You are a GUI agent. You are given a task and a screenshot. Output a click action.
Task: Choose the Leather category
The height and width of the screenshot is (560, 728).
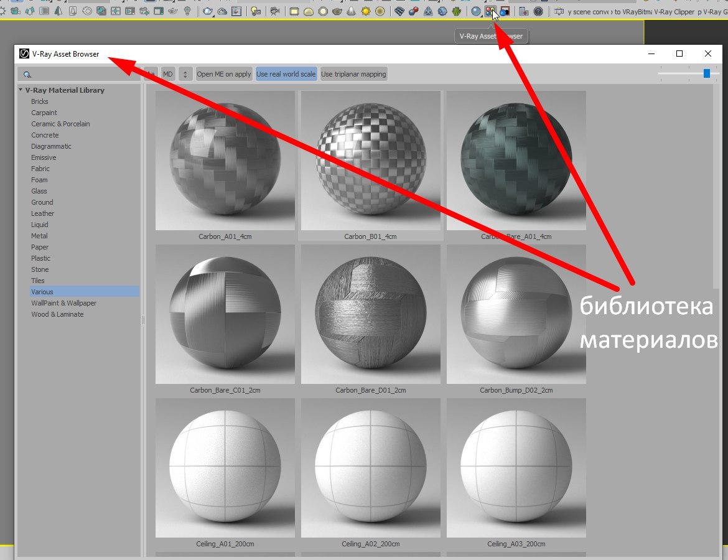[x=43, y=213]
